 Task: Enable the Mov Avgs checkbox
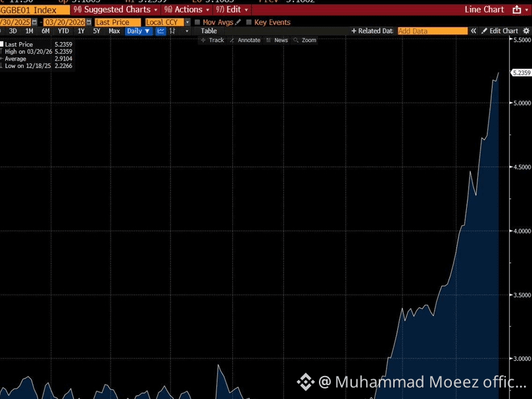(x=197, y=22)
